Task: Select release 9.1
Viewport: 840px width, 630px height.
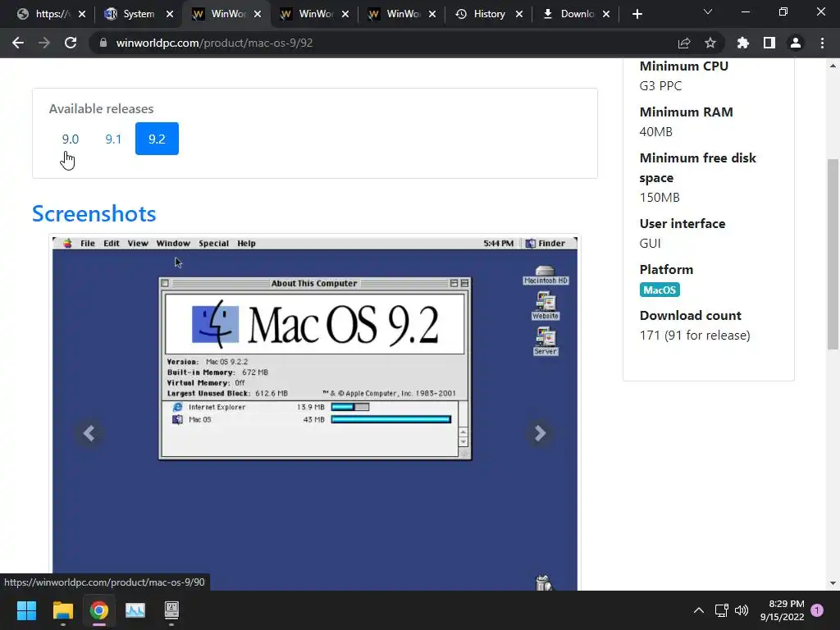Action: 113,139
